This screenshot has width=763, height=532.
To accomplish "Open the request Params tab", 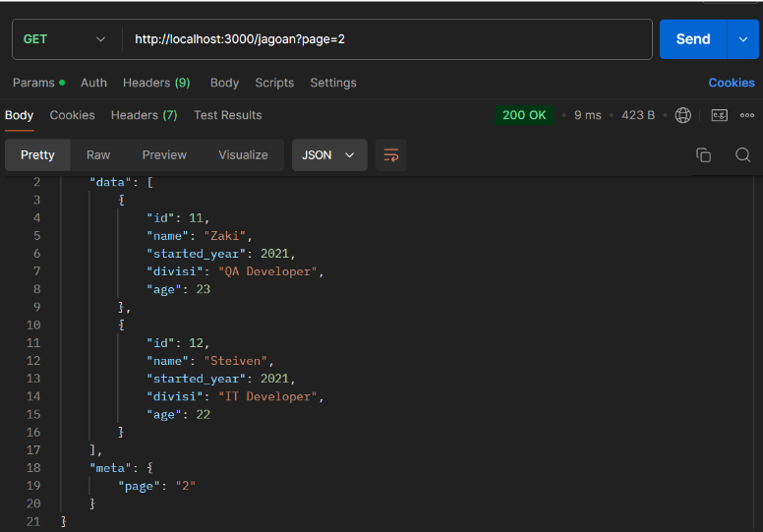I will [39, 83].
